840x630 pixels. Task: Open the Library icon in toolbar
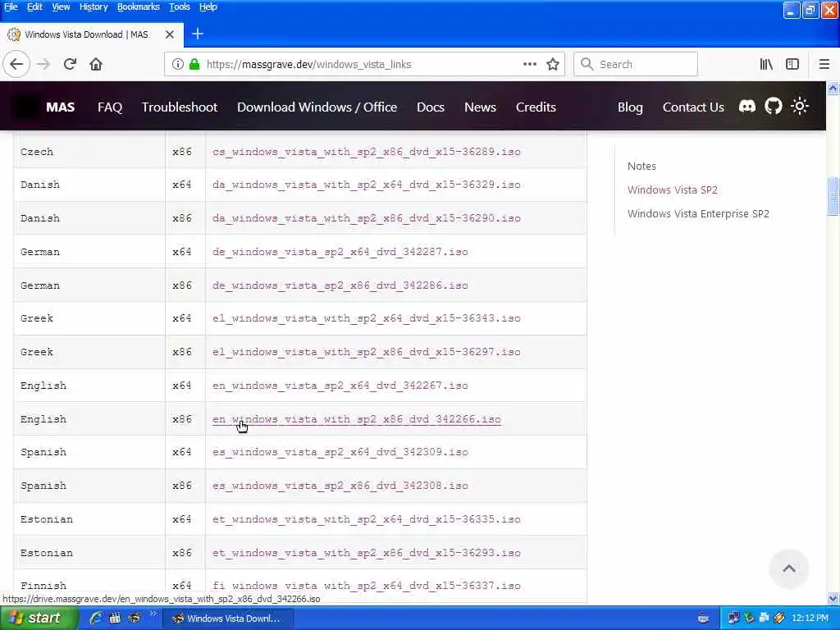coord(766,64)
